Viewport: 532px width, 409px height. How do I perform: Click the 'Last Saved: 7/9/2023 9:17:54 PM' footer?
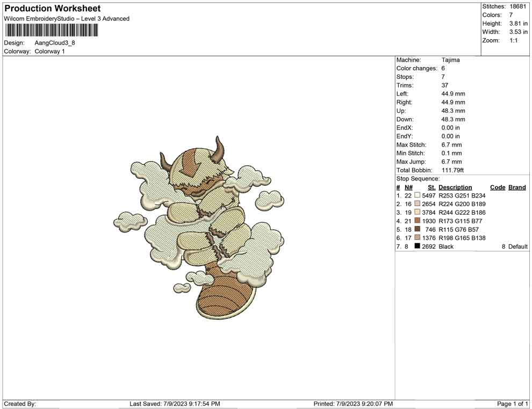coord(175,404)
